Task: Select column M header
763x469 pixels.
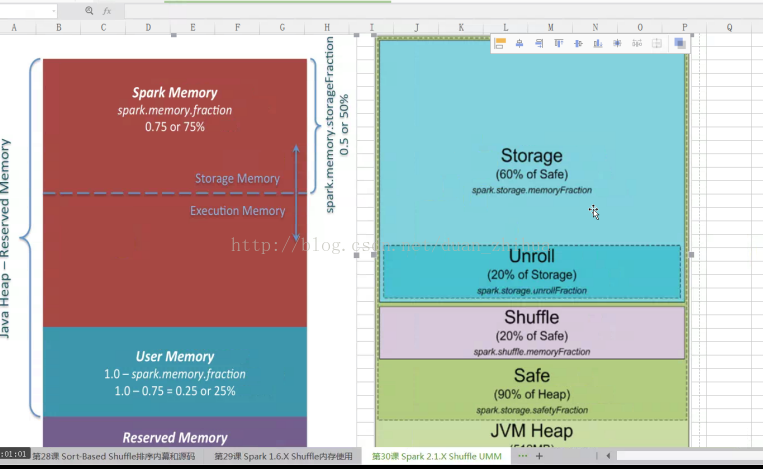Action: [x=550, y=28]
